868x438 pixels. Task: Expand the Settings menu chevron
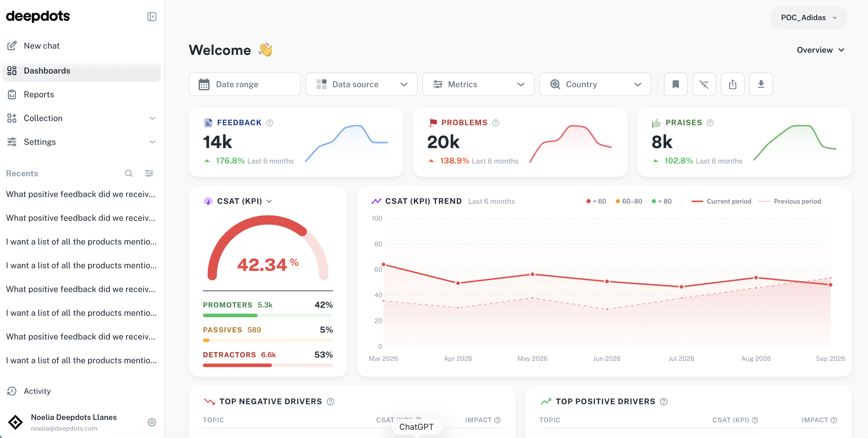[152, 142]
